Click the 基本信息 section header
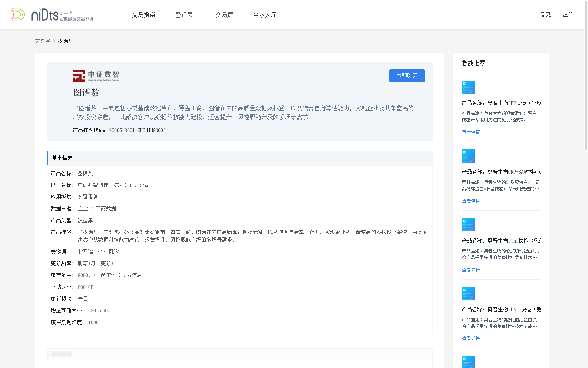Image resolution: width=588 pixels, height=368 pixels. 240,158
